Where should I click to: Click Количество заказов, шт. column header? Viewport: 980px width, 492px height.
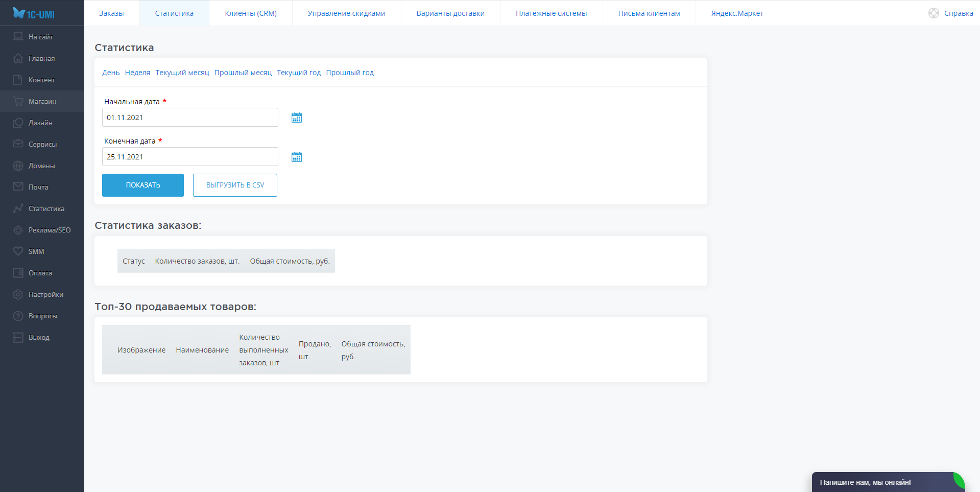pyautogui.click(x=197, y=261)
